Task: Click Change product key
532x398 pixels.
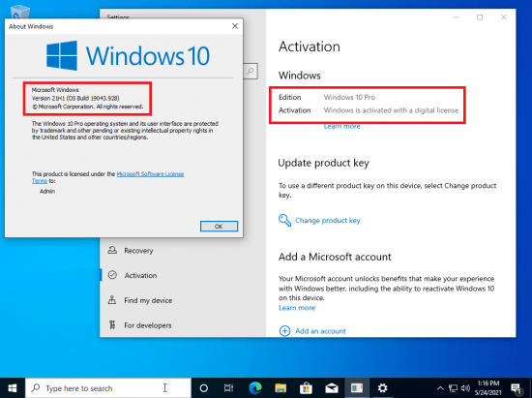Action: 327,221
